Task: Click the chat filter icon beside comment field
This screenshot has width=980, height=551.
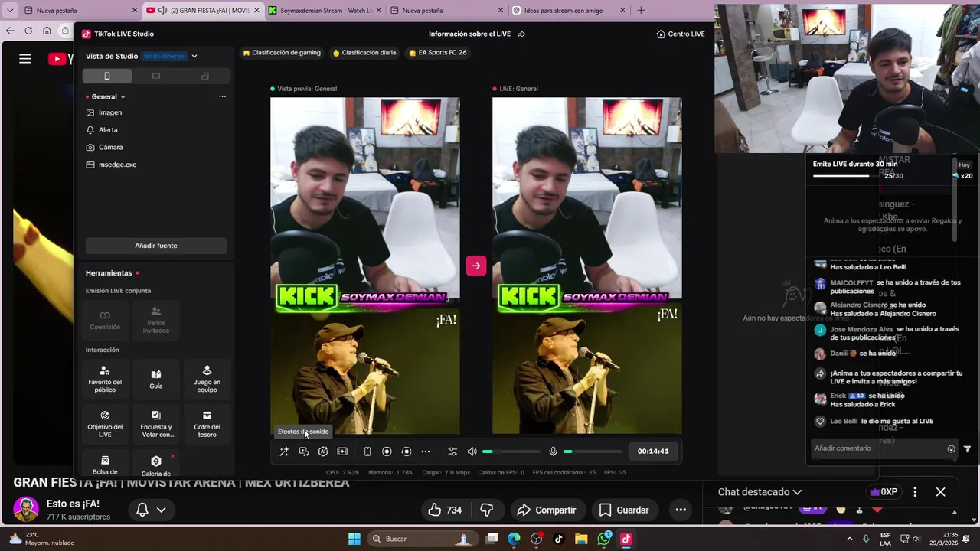Action: 967,449
